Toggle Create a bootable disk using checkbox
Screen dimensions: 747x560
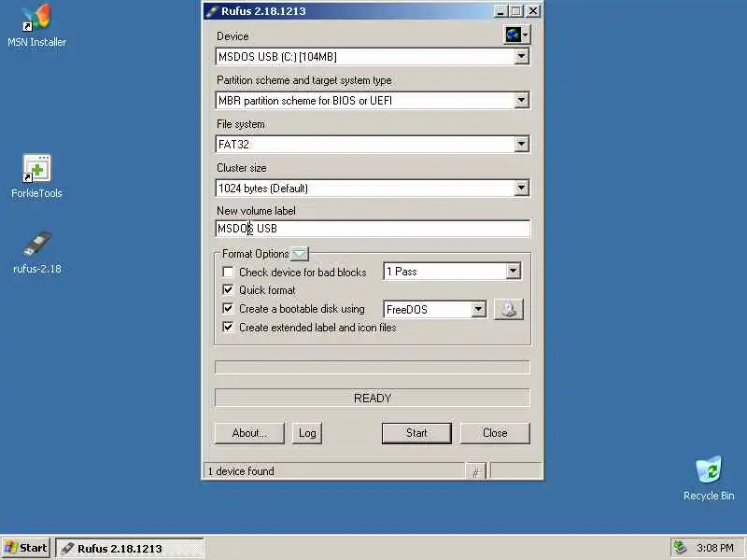(228, 309)
